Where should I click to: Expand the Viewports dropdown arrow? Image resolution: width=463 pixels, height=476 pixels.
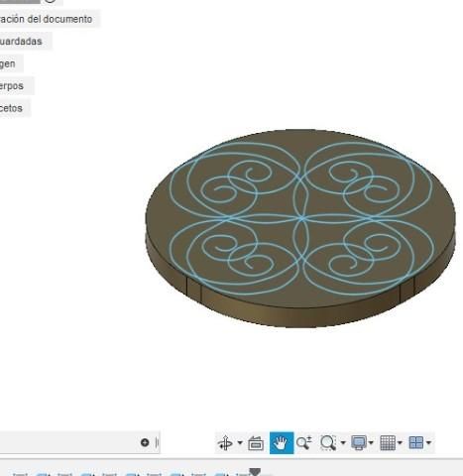point(428,442)
